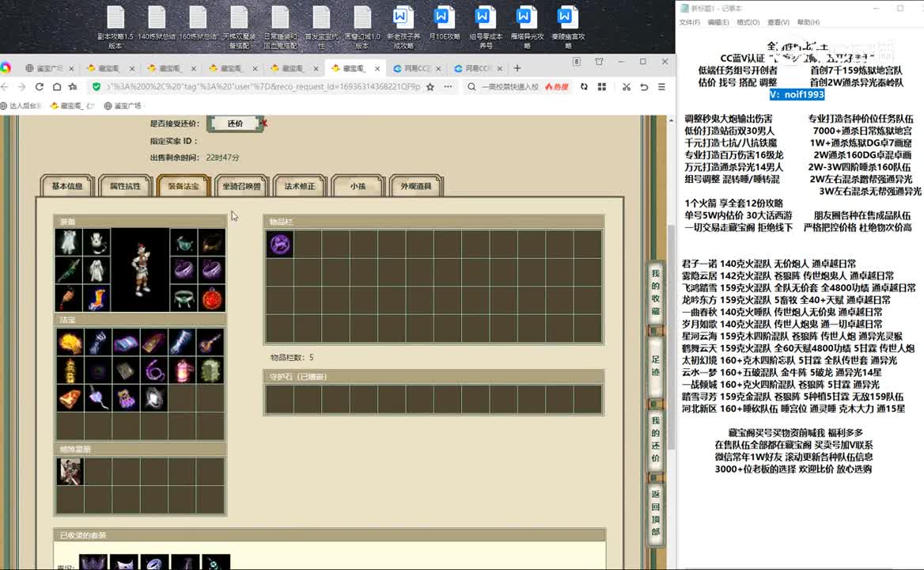Open the 热搜 hot search link
Image resolution: width=924 pixels, height=570 pixels.
point(557,86)
